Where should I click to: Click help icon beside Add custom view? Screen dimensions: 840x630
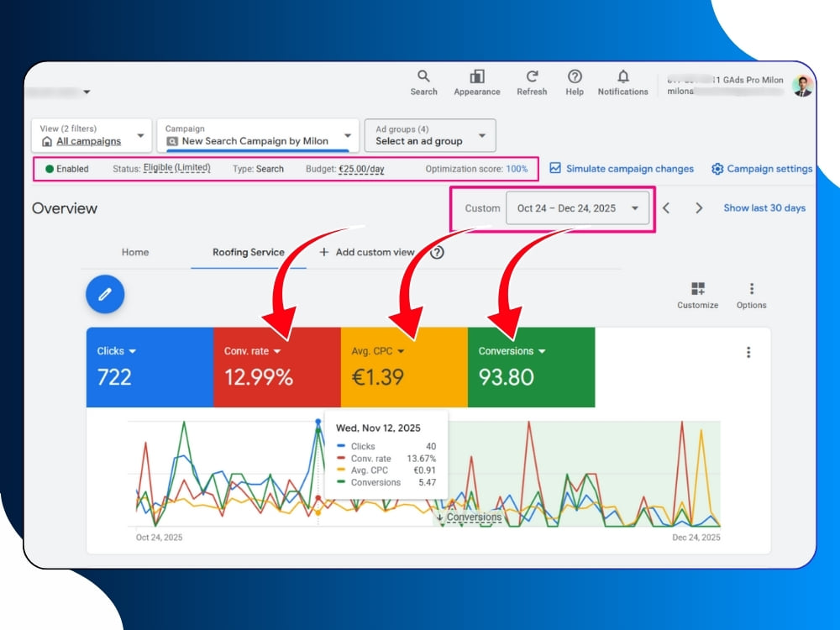[x=437, y=252]
